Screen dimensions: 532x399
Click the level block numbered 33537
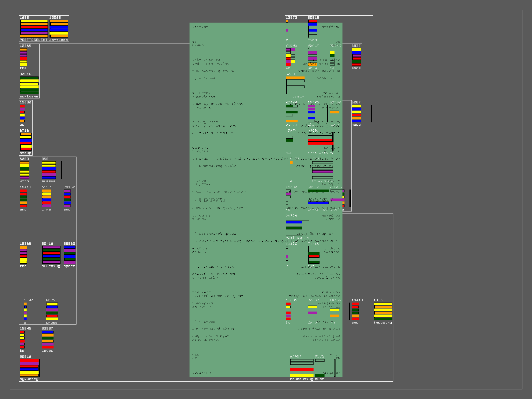coord(48,340)
